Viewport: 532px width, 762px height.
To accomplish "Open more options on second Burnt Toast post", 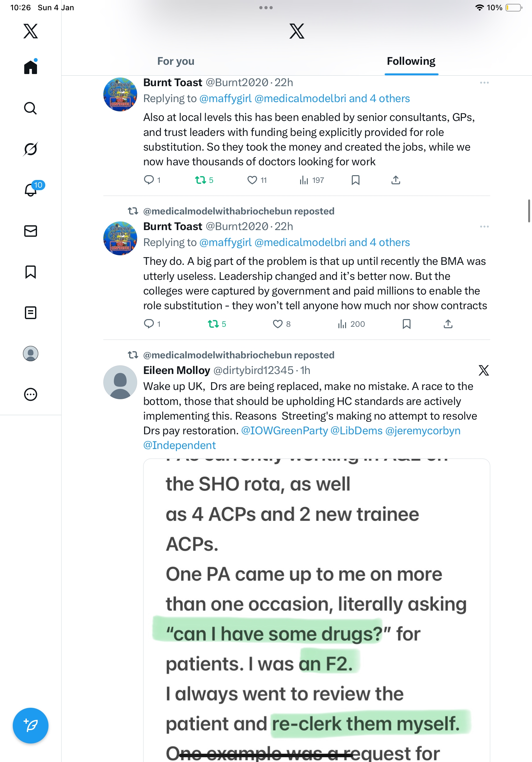I will (x=484, y=227).
